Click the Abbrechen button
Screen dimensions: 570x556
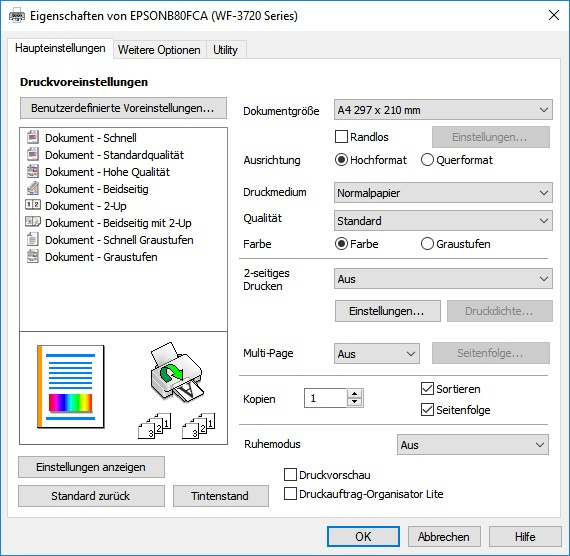(x=444, y=536)
